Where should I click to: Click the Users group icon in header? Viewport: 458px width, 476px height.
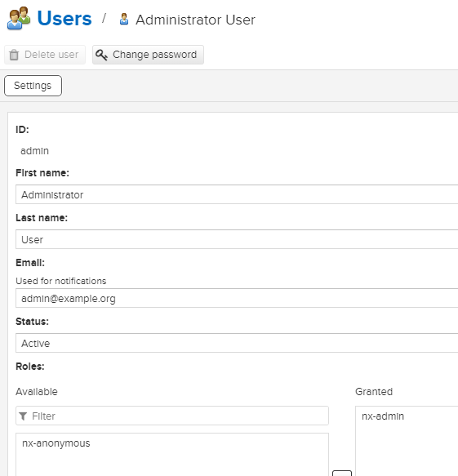point(19,19)
